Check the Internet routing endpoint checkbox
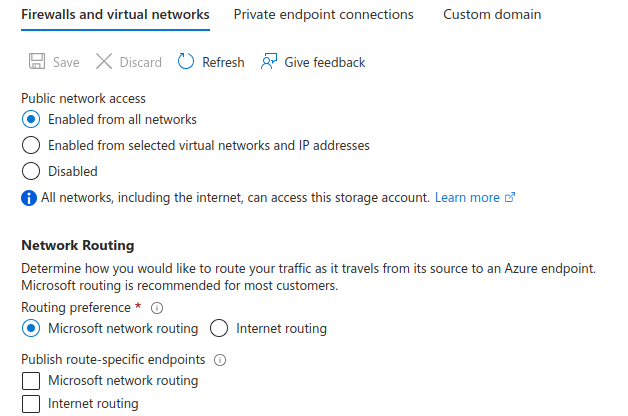 [x=31, y=404]
